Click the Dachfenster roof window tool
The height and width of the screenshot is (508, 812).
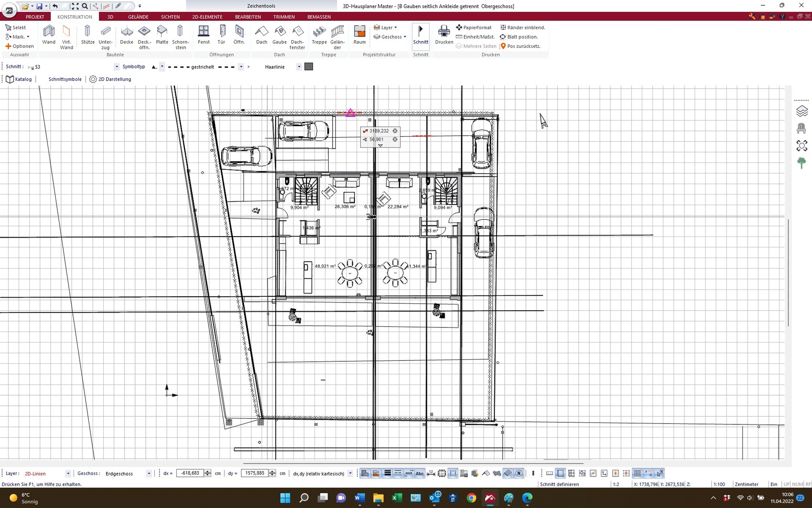pos(298,36)
